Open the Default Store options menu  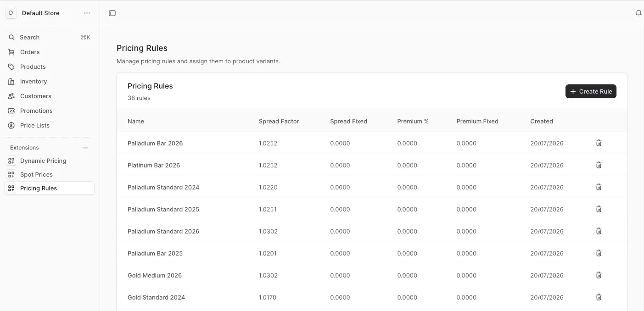click(x=87, y=13)
